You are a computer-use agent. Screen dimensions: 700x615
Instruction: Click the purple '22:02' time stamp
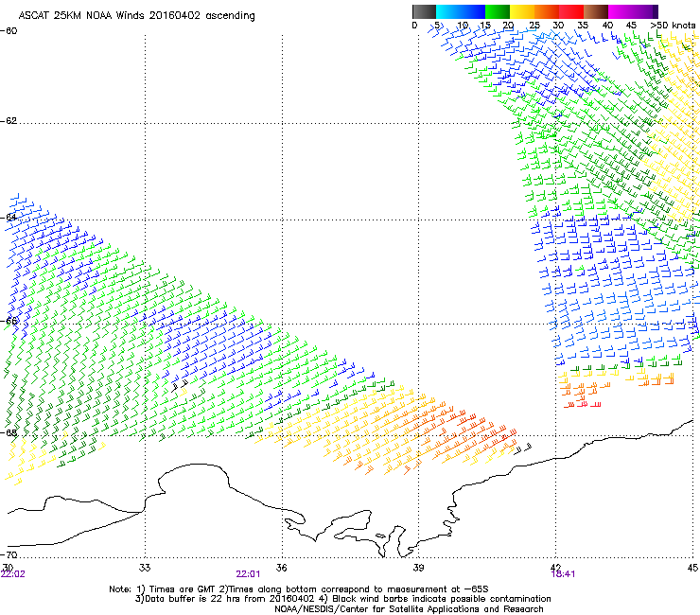tap(13, 574)
